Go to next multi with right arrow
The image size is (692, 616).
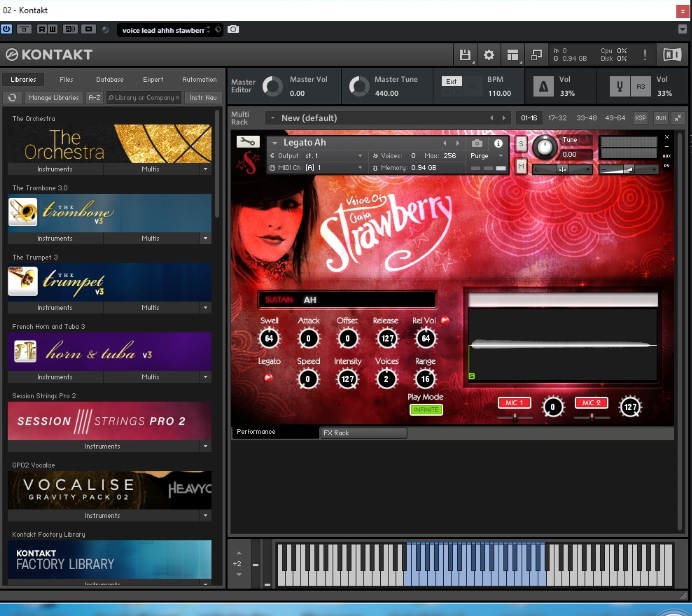504,118
